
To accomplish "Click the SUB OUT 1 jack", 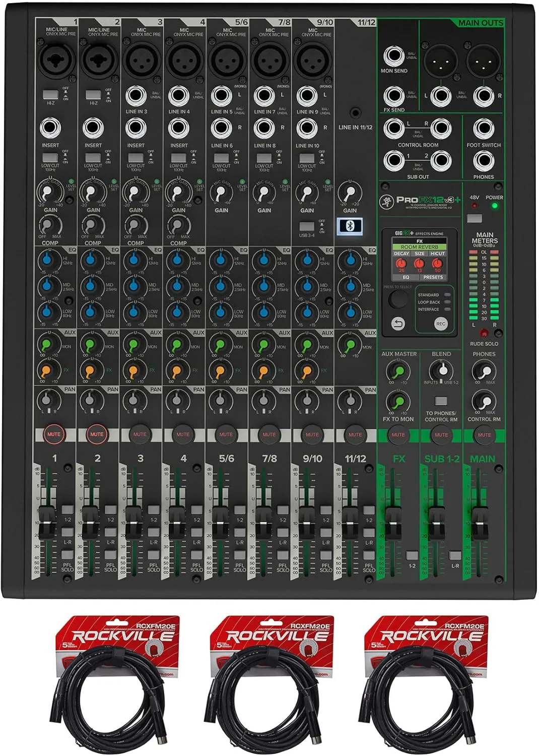I will tap(394, 161).
